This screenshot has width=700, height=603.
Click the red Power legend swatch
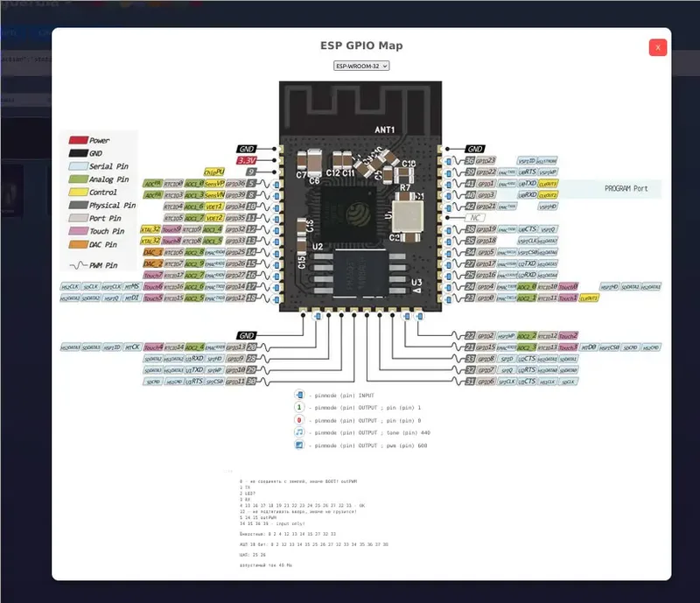[77, 140]
